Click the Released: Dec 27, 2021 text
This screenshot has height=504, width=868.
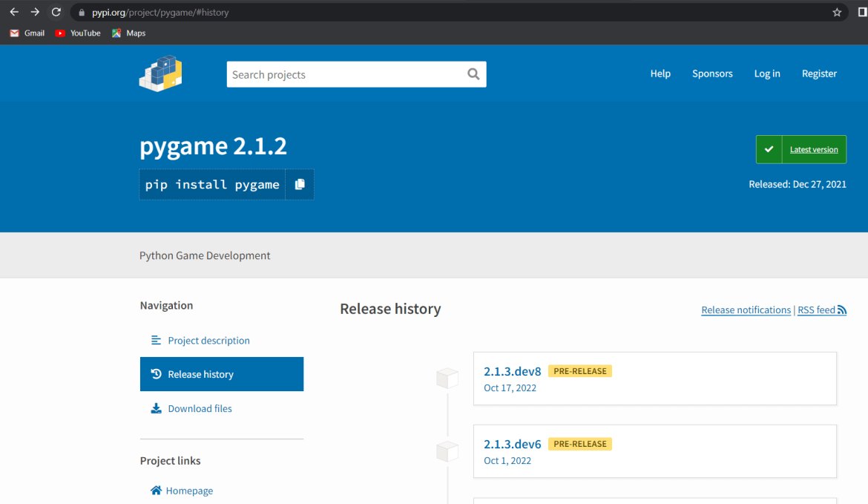point(798,184)
